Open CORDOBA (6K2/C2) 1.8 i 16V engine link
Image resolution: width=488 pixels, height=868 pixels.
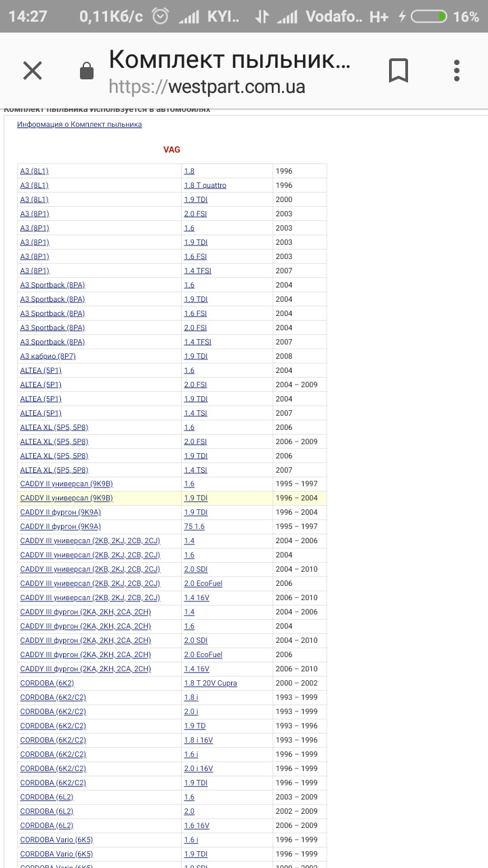[198, 740]
